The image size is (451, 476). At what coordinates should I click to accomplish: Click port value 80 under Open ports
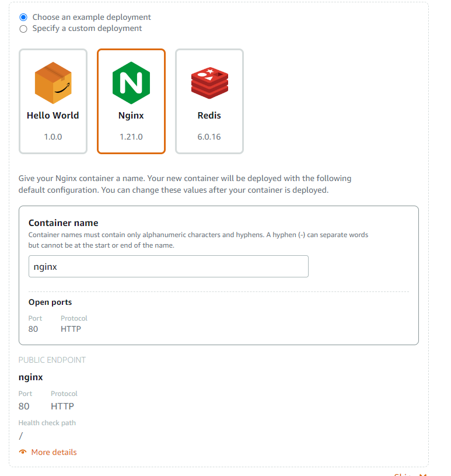(33, 329)
